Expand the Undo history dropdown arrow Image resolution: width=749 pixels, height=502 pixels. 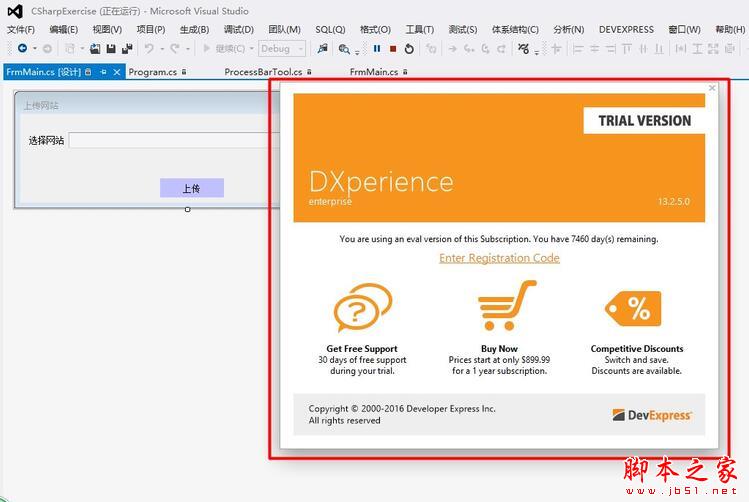point(162,49)
